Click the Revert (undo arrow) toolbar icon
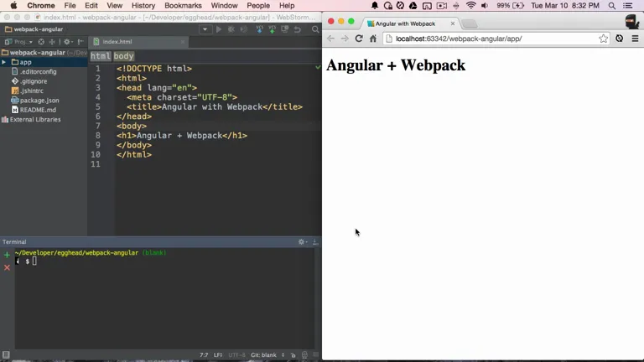Viewport: 644px width, 362px height. tap(298, 29)
